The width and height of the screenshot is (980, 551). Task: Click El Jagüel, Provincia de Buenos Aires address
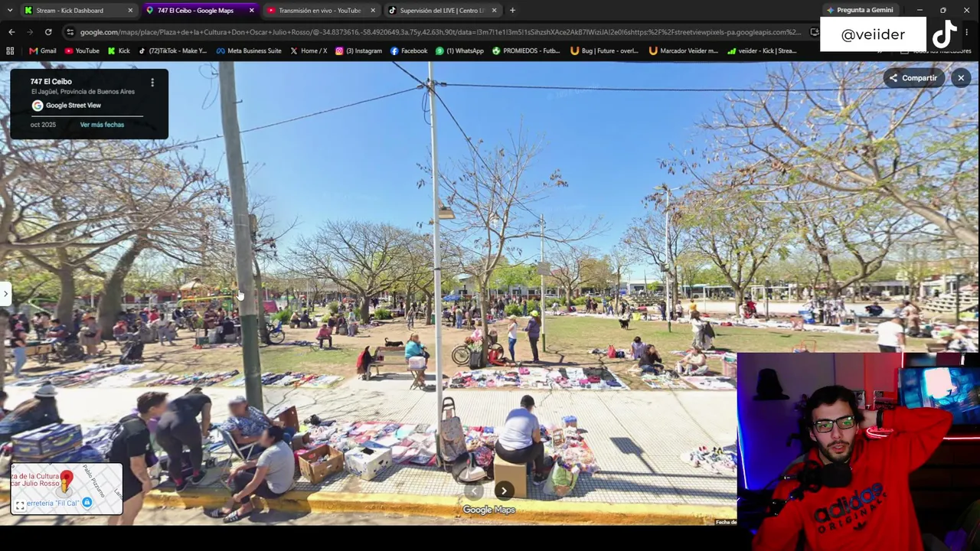tap(83, 92)
